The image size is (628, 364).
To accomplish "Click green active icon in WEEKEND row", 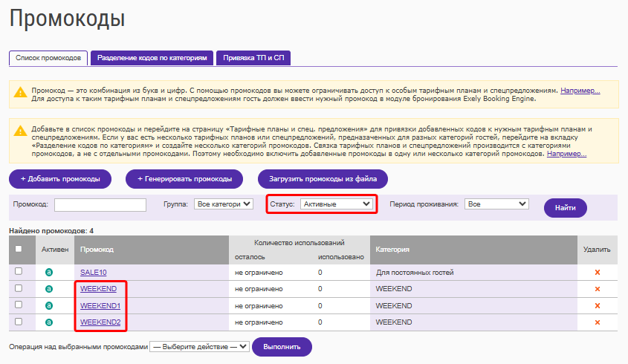I will click(49, 289).
